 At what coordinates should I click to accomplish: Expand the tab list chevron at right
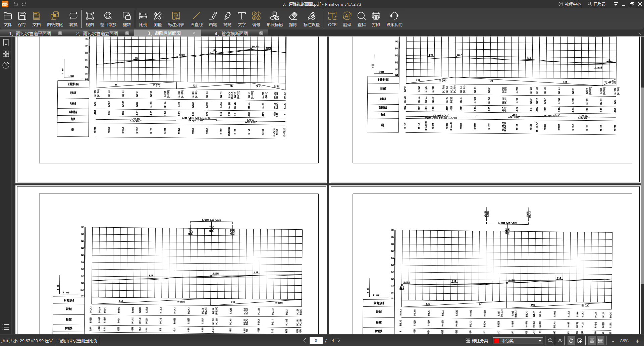pyautogui.click(x=640, y=34)
